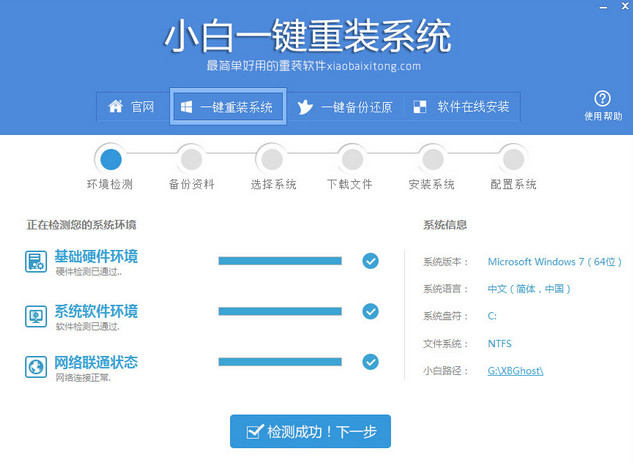Click the checkmark next to hardware progress bar
This screenshot has height=463, width=633.
click(370, 261)
